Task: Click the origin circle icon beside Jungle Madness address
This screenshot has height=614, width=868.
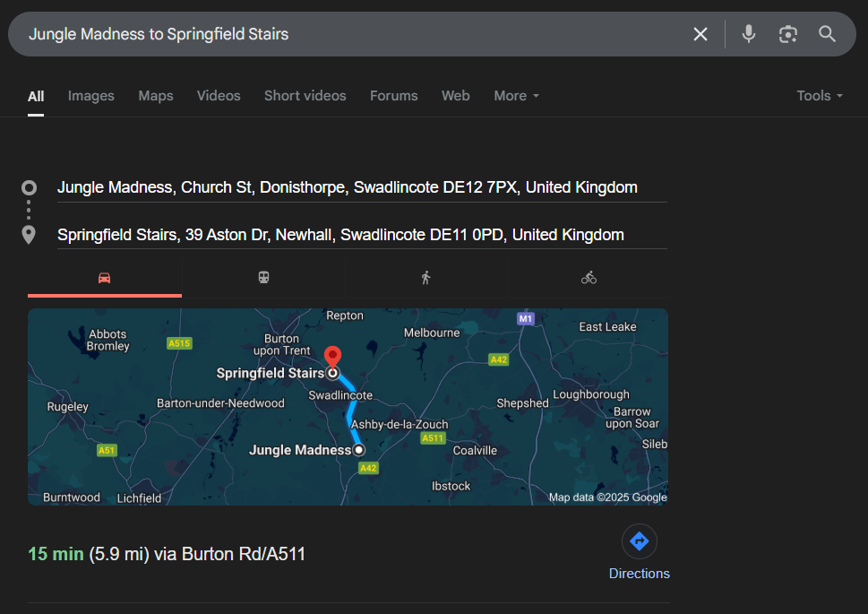Action: (x=29, y=188)
